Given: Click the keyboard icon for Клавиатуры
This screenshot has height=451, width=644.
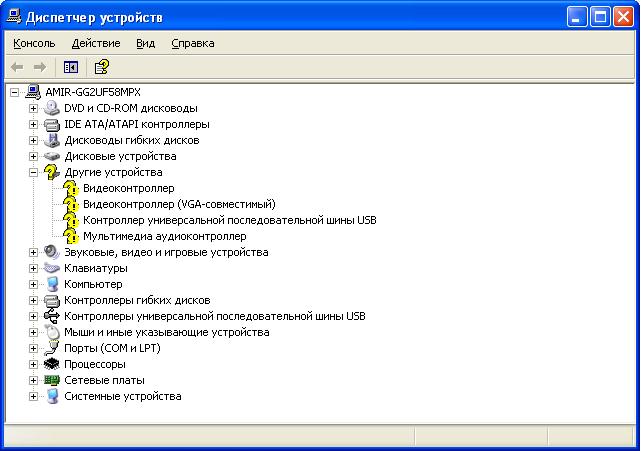Looking at the screenshot, I should [52, 268].
